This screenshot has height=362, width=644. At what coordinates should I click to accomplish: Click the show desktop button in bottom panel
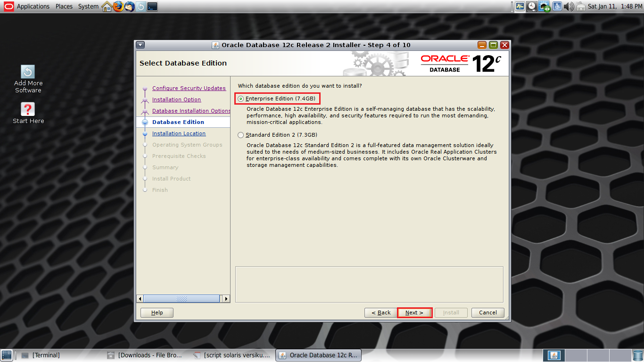pos(7,355)
